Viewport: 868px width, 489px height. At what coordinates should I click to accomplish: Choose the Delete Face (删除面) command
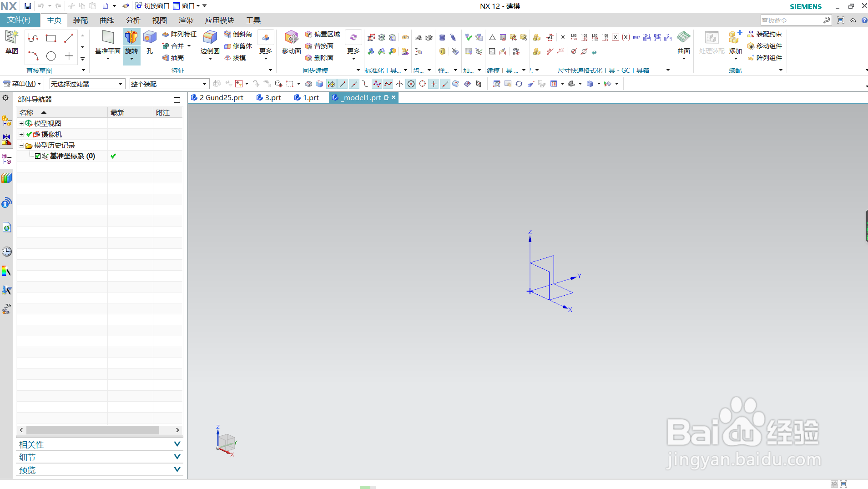pyautogui.click(x=319, y=58)
